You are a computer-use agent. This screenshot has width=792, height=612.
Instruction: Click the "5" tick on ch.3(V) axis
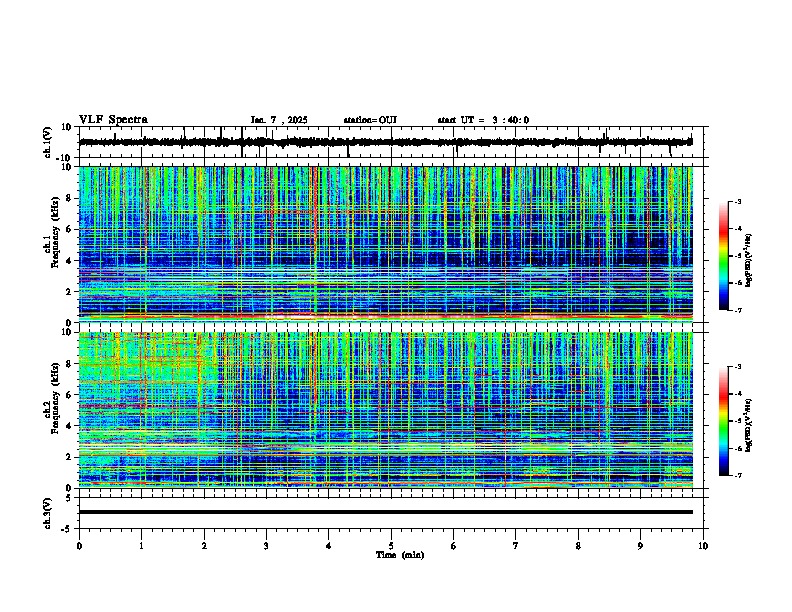tap(69, 498)
